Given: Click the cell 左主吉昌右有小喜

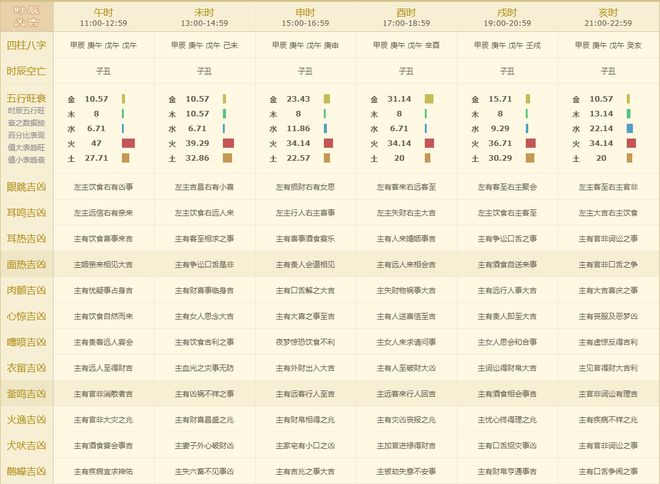Looking at the screenshot, I should (205, 187).
